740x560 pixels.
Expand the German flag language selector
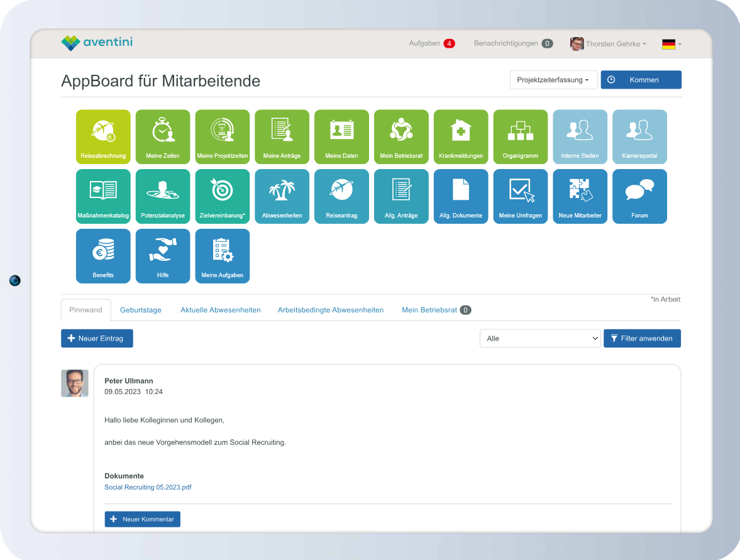point(671,44)
